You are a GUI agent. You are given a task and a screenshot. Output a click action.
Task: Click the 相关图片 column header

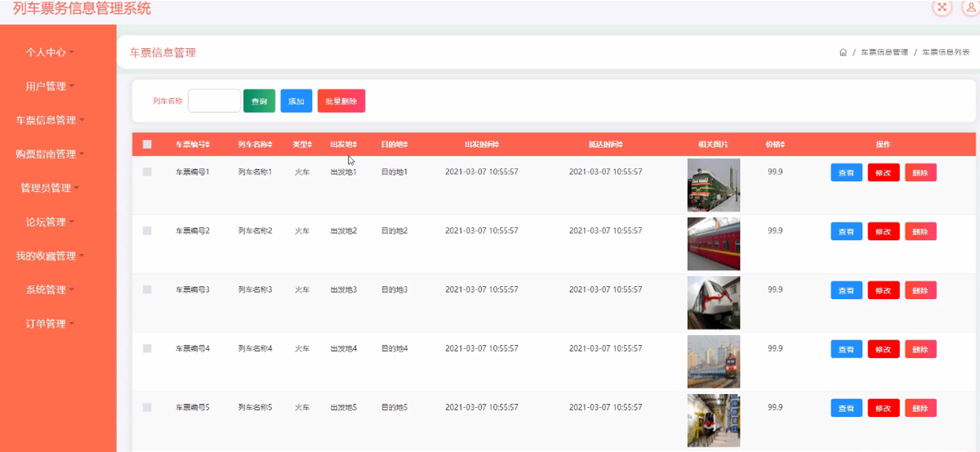pyautogui.click(x=713, y=145)
